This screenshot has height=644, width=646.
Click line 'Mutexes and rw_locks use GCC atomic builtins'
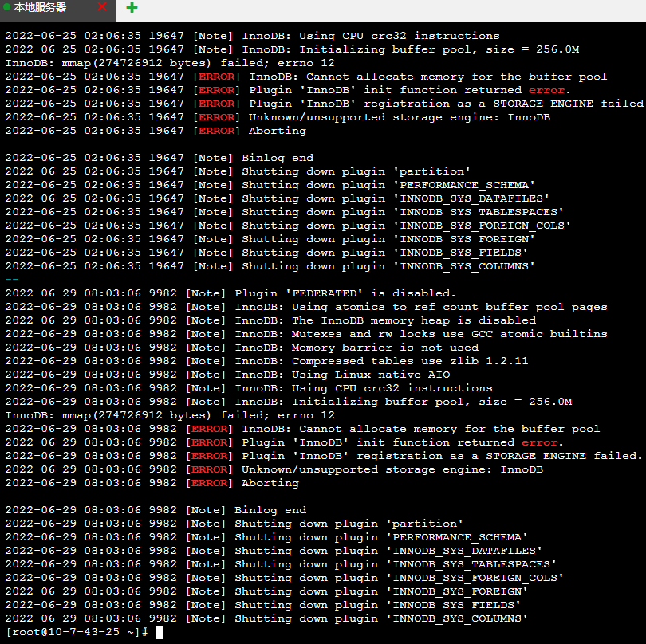306,334
